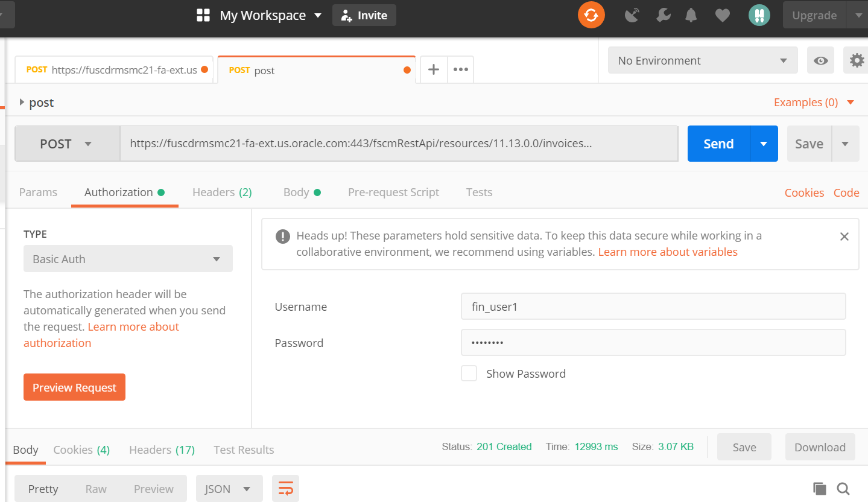
Task: Click the search icon in response pane
Action: click(843, 489)
